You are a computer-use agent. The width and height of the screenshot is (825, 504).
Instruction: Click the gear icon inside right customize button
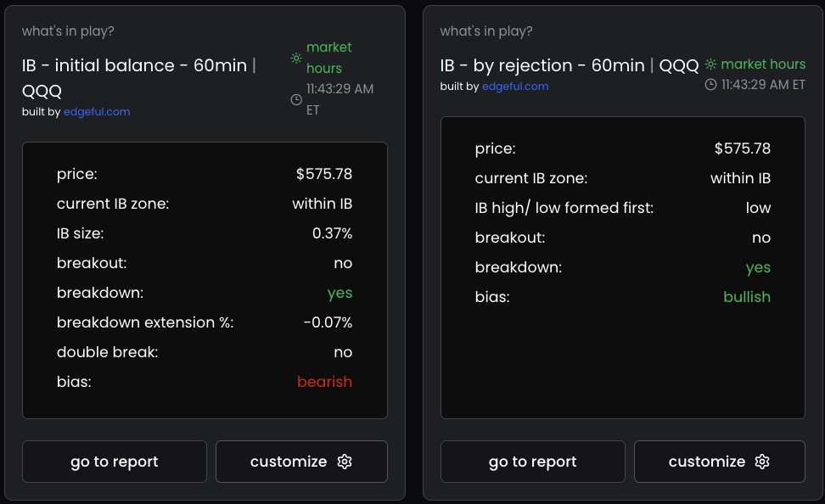(x=762, y=462)
